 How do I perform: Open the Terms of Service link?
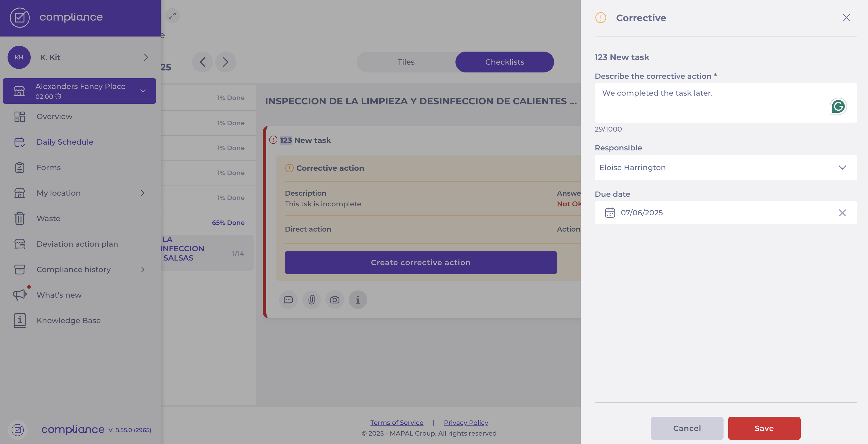[x=397, y=423]
